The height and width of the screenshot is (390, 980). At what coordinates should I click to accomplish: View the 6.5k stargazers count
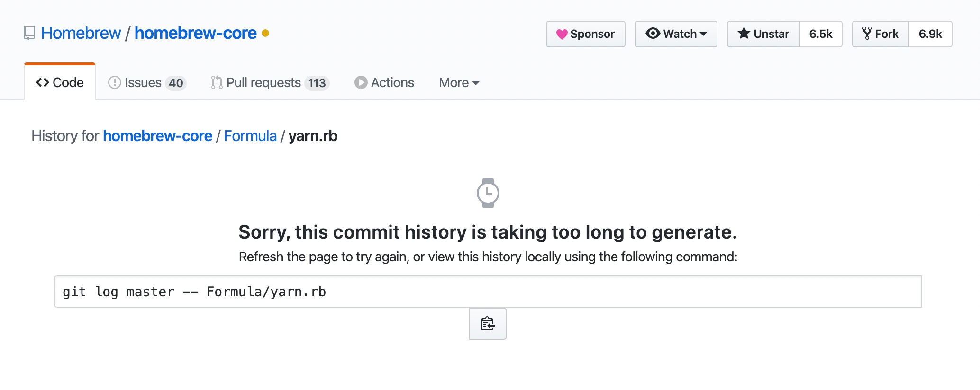821,34
